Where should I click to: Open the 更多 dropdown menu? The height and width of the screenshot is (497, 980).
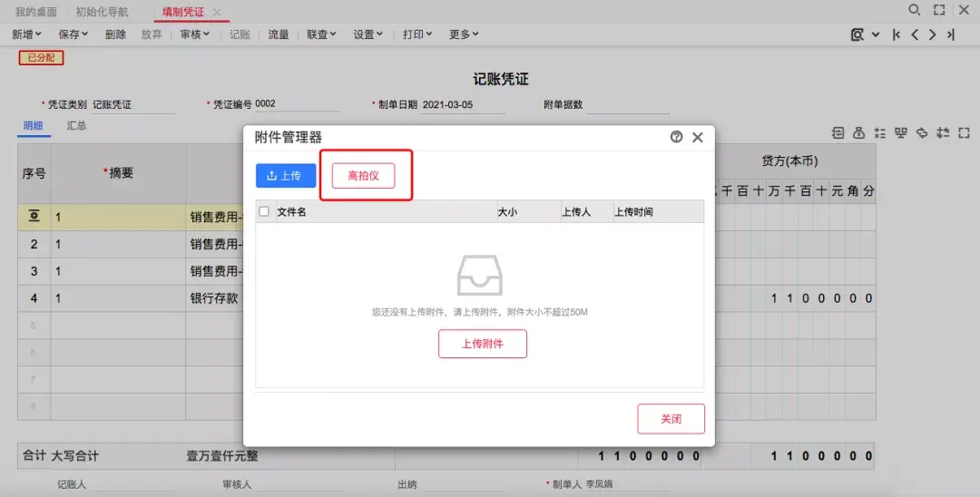click(463, 34)
